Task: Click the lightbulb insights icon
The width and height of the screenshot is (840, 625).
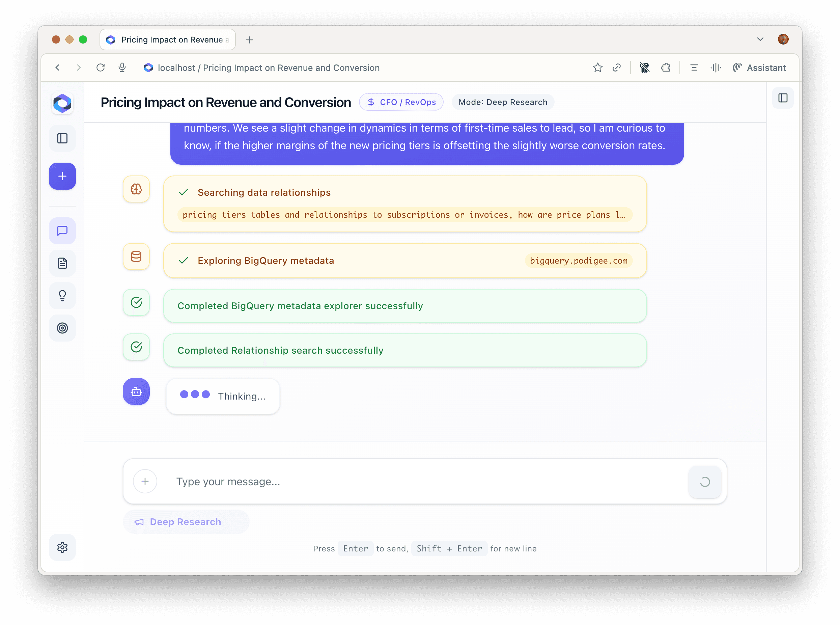Action: tap(62, 296)
